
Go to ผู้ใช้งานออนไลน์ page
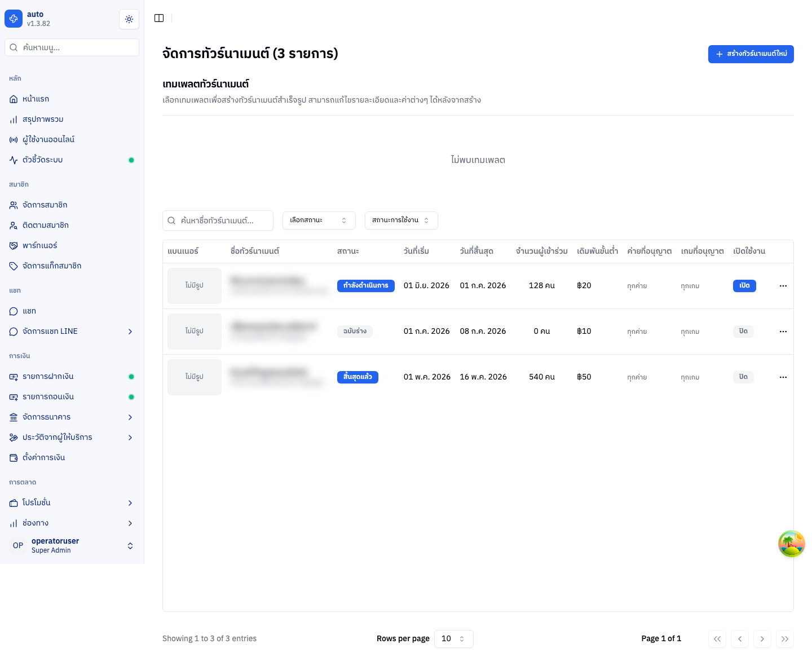coord(72,139)
